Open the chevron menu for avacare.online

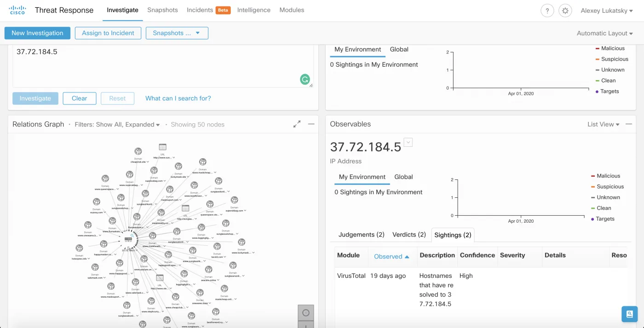(218, 280)
